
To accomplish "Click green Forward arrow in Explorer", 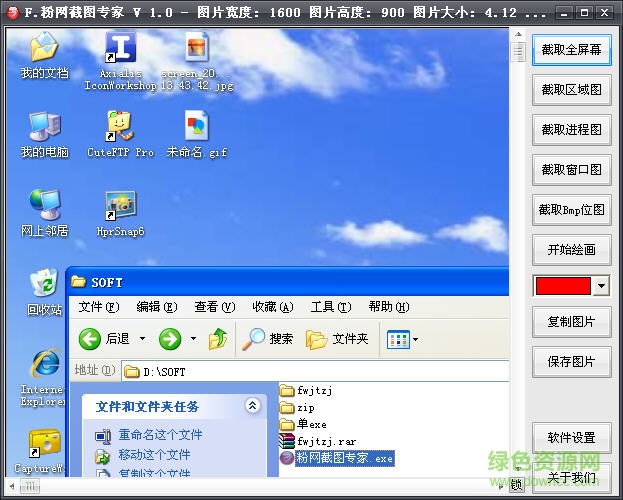I will point(170,339).
